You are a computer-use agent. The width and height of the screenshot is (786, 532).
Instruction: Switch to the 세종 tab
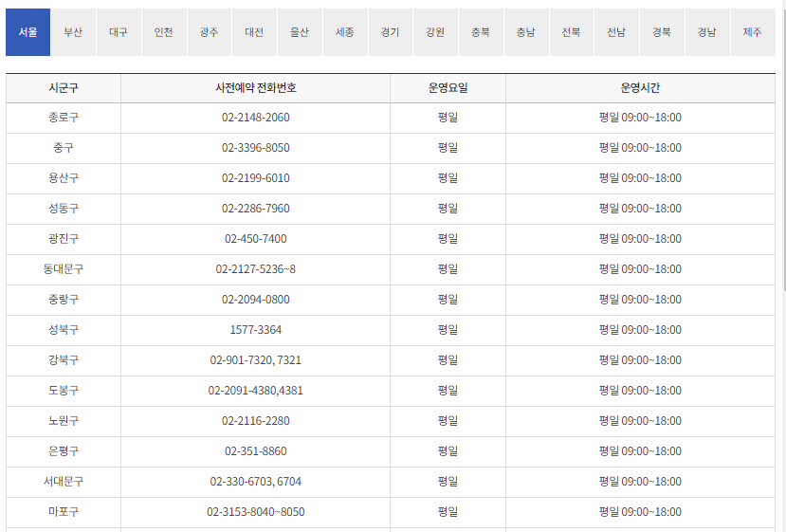(x=345, y=32)
